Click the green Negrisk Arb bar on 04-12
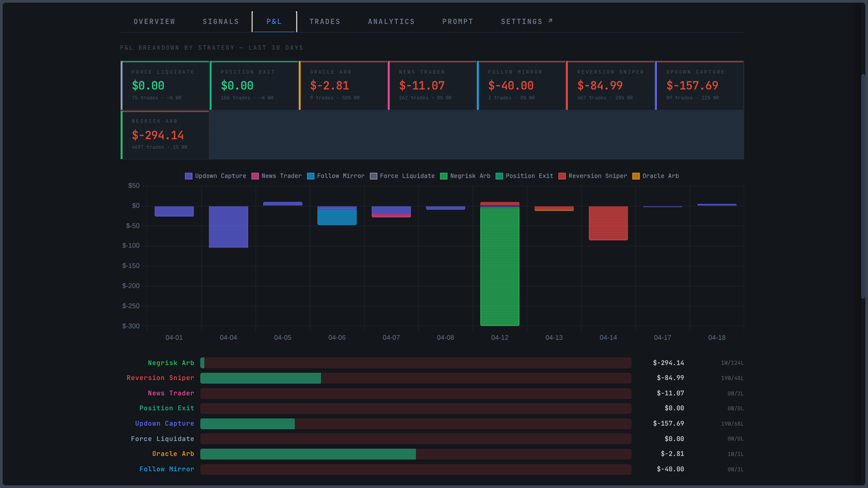Viewport: 868px width, 488px height. click(x=500, y=267)
